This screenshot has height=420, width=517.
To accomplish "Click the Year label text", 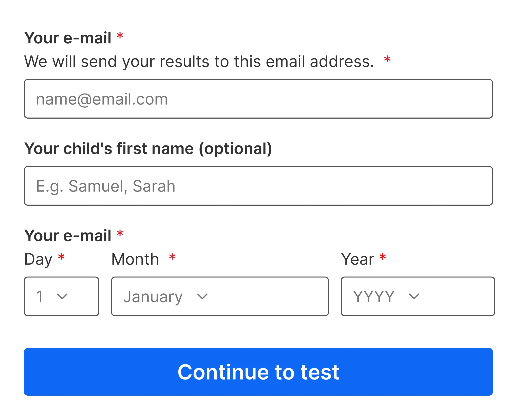I will pyautogui.click(x=358, y=259).
